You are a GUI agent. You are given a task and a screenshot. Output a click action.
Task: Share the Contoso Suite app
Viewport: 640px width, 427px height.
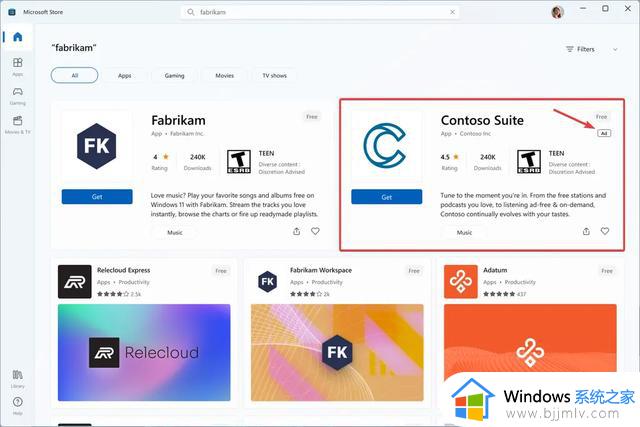point(586,231)
